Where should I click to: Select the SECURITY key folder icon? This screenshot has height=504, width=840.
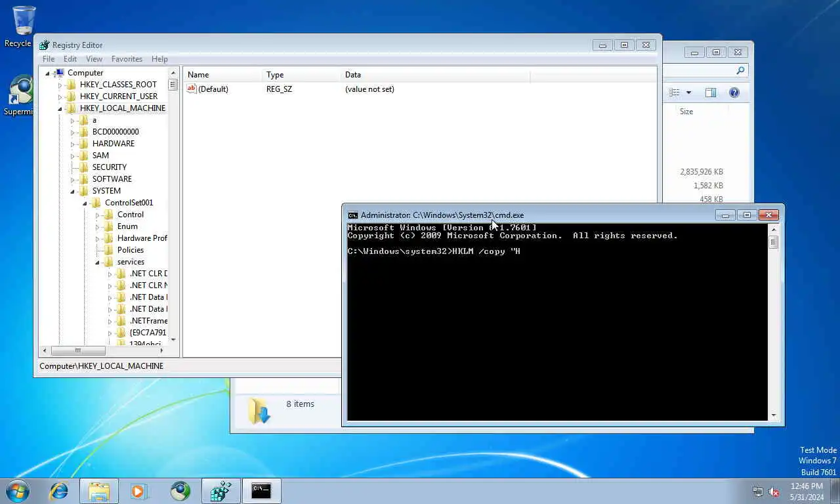[83, 167]
